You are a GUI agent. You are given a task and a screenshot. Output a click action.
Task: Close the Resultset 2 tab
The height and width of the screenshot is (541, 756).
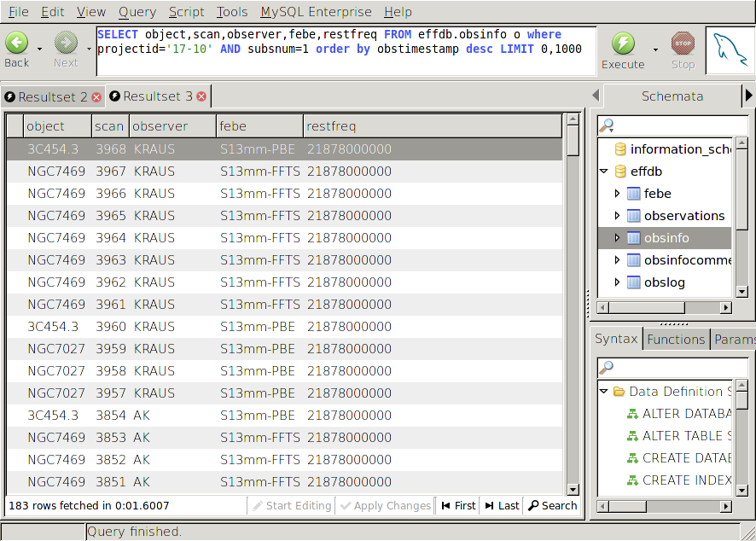coord(96,97)
